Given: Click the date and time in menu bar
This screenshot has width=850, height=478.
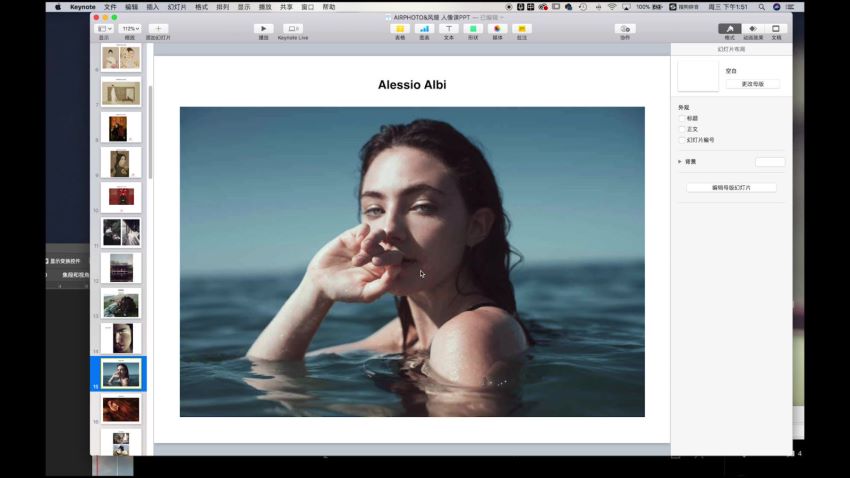Looking at the screenshot, I should (x=727, y=7).
